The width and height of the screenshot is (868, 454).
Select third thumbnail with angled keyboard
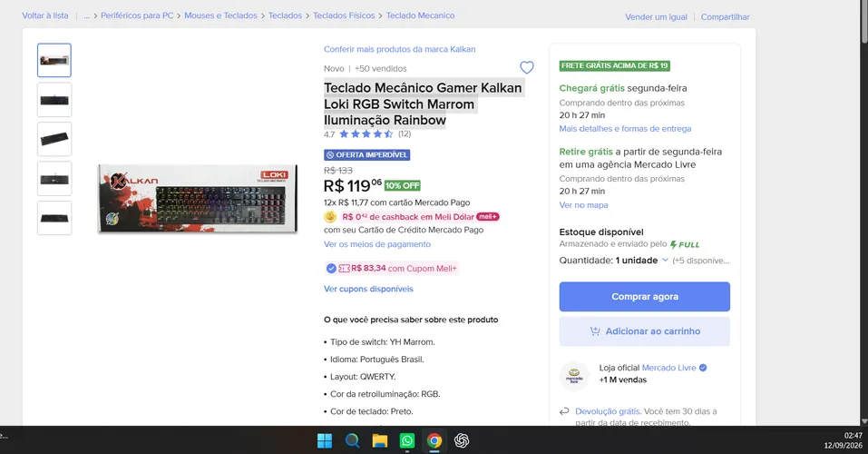click(54, 139)
